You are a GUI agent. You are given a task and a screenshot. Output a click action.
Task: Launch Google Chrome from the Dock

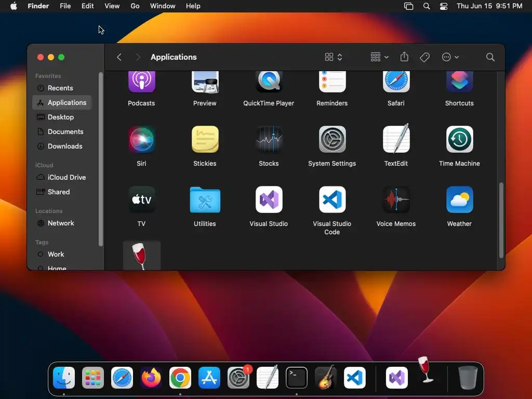pyautogui.click(x=180, y=378)
